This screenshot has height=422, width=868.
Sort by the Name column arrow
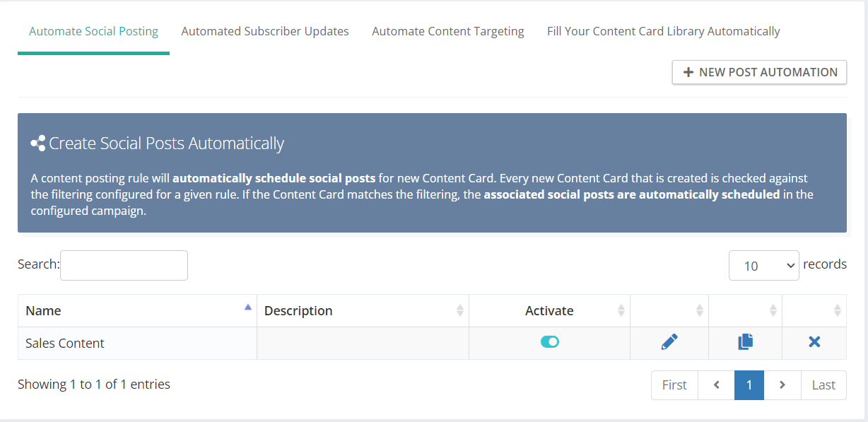tap(248, 307)
